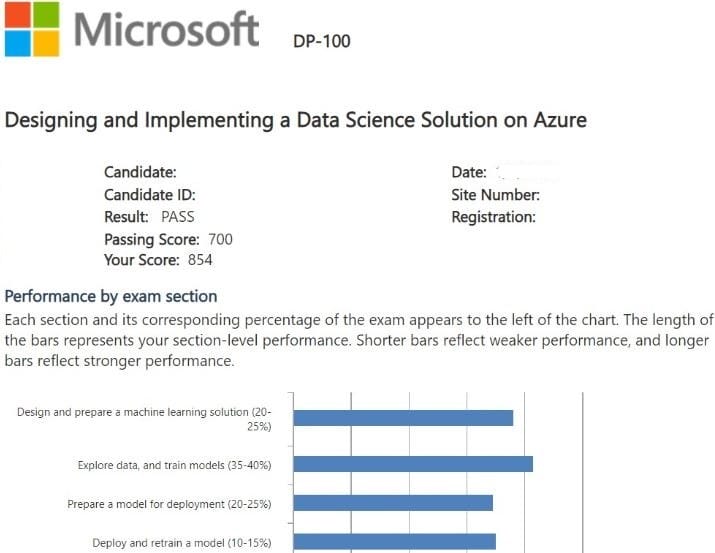Viewport: 715px width, 553px height.
Task: Click the Performance by exam section heading
Action: pos(111,296)
